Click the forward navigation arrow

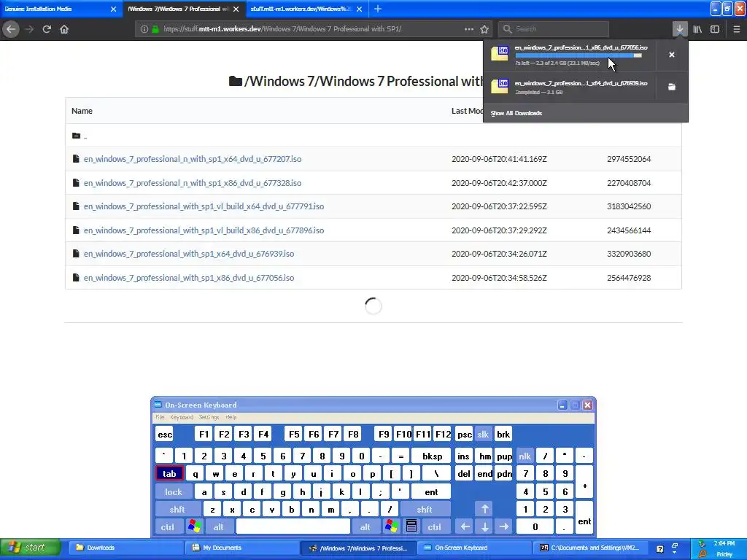[29, 29]
